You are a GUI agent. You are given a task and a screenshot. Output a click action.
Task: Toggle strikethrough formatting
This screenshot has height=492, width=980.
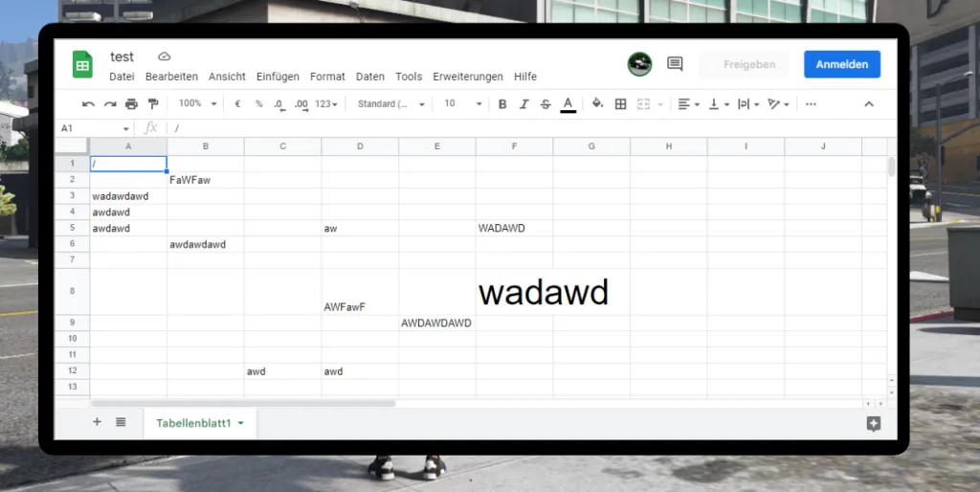point(546,104)
